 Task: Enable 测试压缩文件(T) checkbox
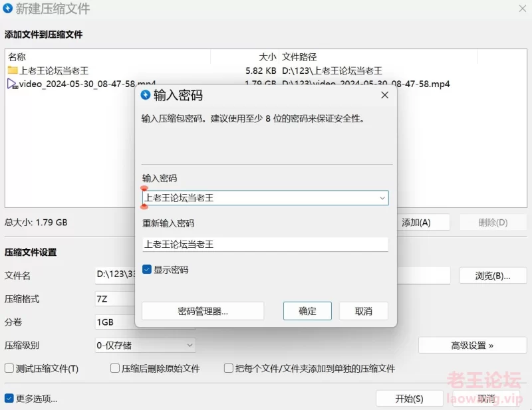(x=9, y=368)
